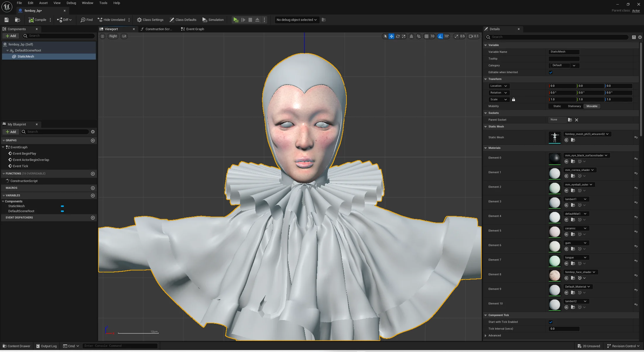Click Element 5 ceramic material thumbnail

coord(554,232)
